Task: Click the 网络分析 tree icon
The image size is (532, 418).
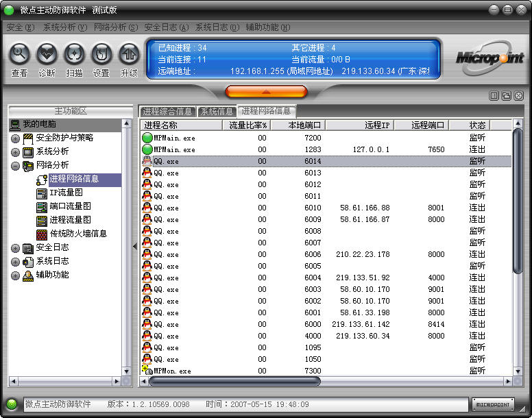Action: [28, 166]
